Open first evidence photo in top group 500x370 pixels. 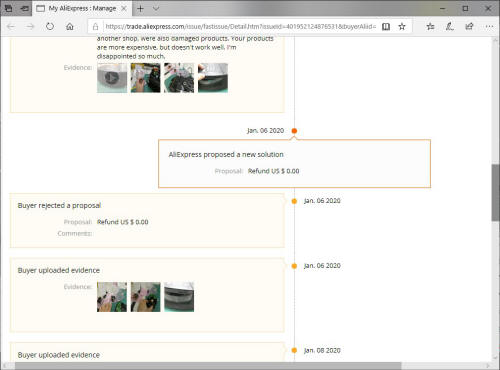[x=112, y=78]
